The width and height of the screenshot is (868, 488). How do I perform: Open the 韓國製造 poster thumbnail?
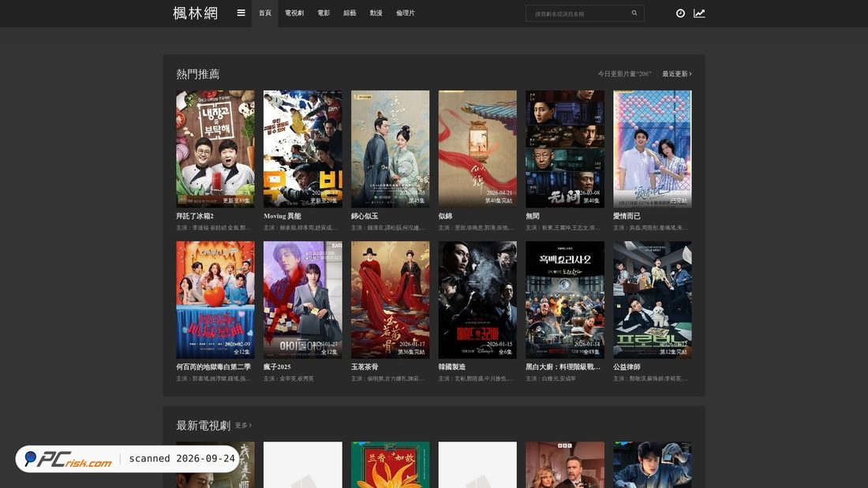(477, 300)
